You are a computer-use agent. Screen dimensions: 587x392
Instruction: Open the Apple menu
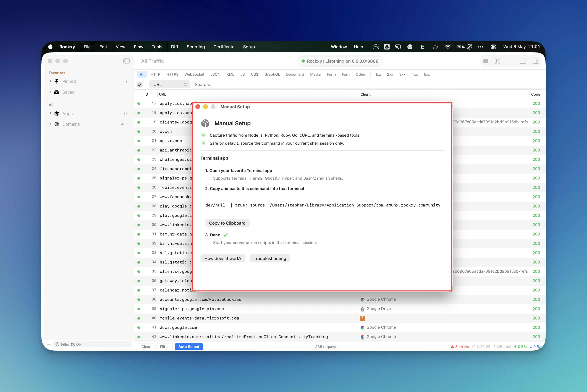tap(50, 47)
